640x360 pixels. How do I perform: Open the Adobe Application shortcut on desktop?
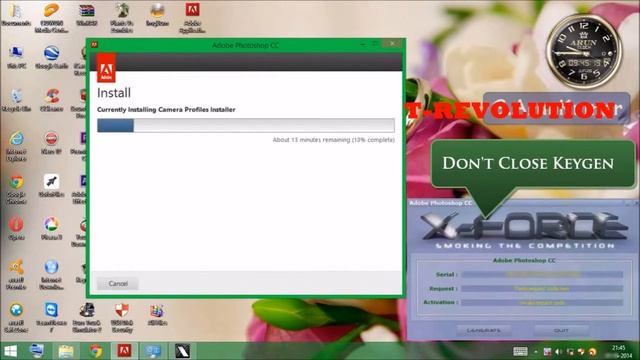point(192,17)
